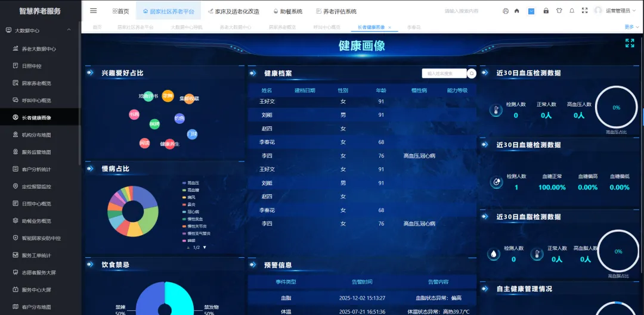
Task: Click the blue dropdown square in top bar
Action: (531, 11)
